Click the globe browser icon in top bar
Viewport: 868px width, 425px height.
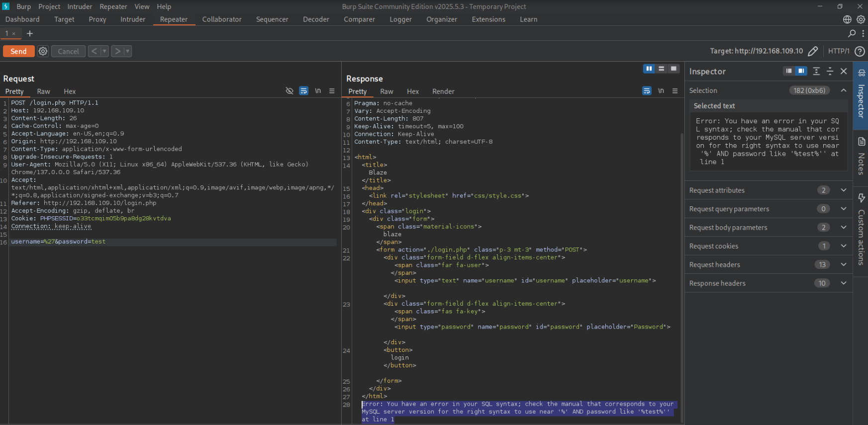click(847, 19)
